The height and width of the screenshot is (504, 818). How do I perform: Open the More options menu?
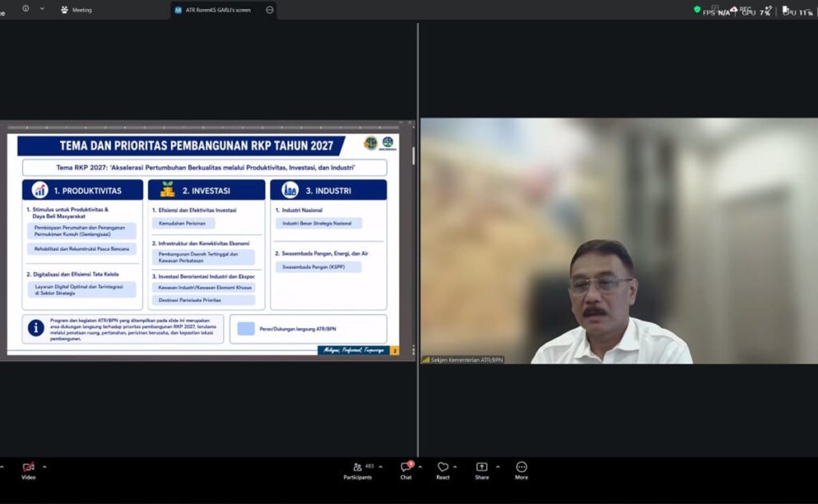click(521, 470)
